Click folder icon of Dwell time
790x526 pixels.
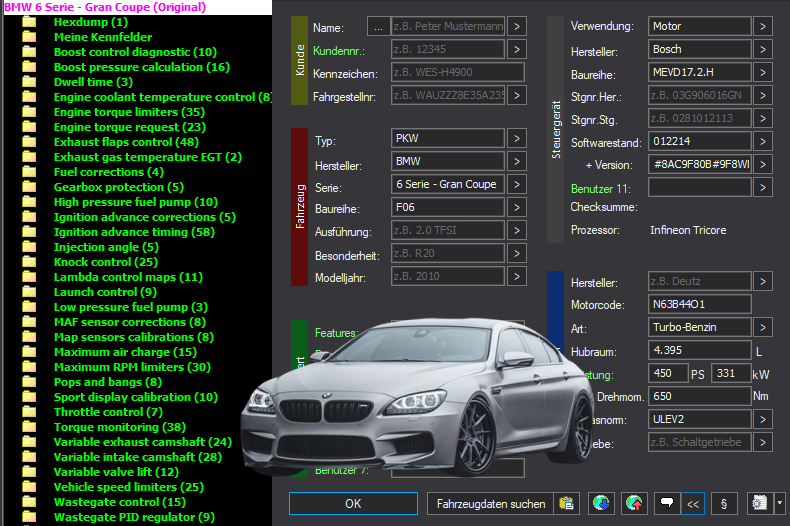29,82
